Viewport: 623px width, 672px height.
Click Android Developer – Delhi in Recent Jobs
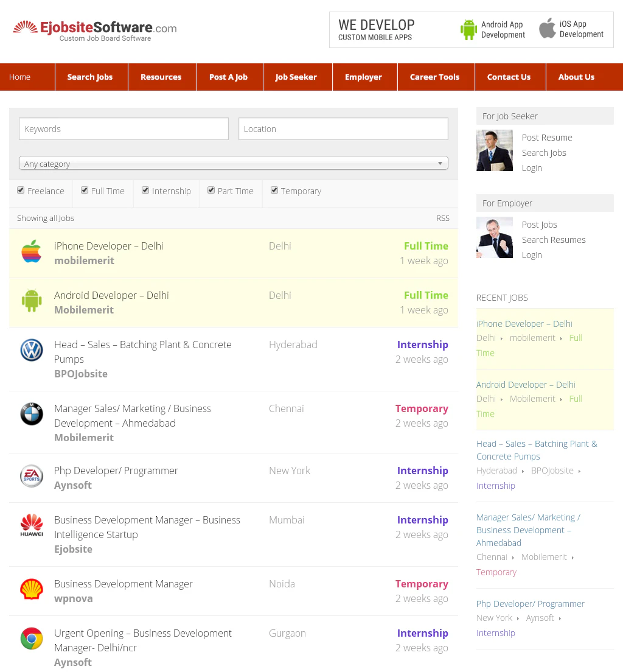pyautogui.click(x=526, y=385)
